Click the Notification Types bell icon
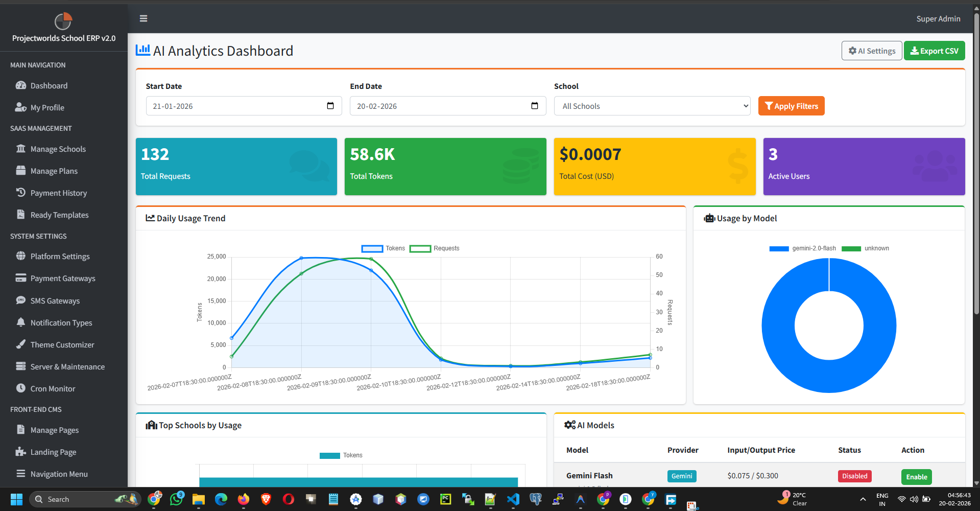Screen dimensions: 980x511 pos(20,322)
